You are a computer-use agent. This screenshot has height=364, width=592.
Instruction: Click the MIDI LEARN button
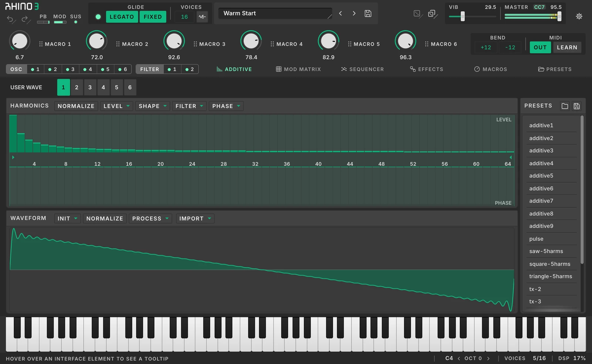567,47
